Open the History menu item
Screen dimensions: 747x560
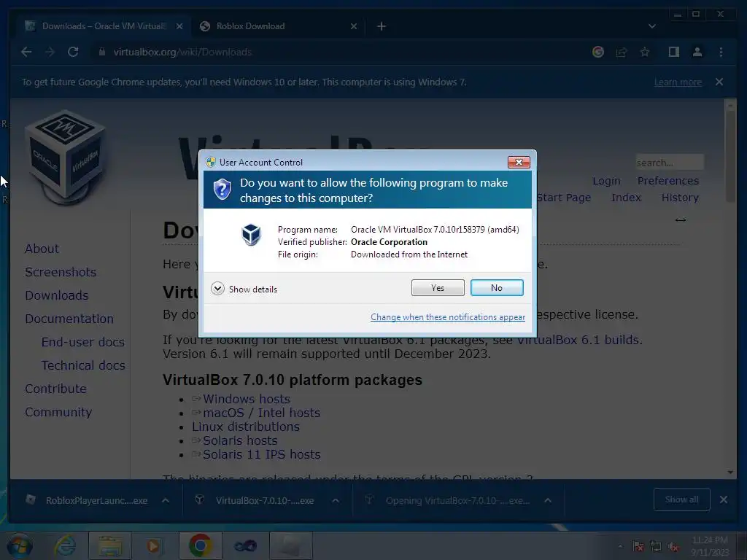point(680,198)
